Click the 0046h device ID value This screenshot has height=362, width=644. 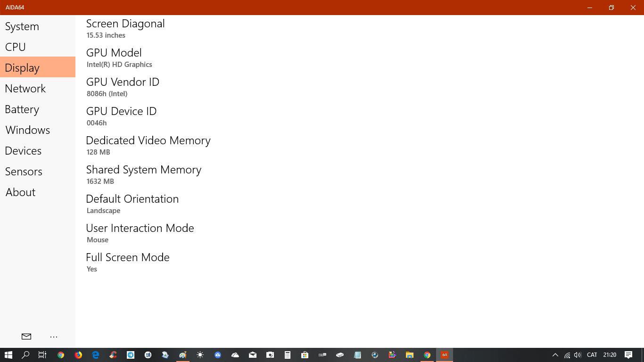(x=97, y=123)
